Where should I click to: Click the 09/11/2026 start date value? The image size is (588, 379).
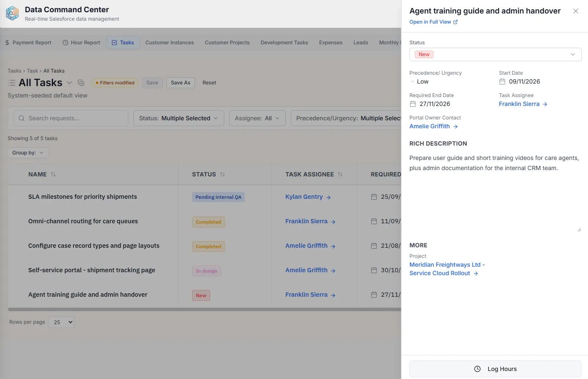524,81
